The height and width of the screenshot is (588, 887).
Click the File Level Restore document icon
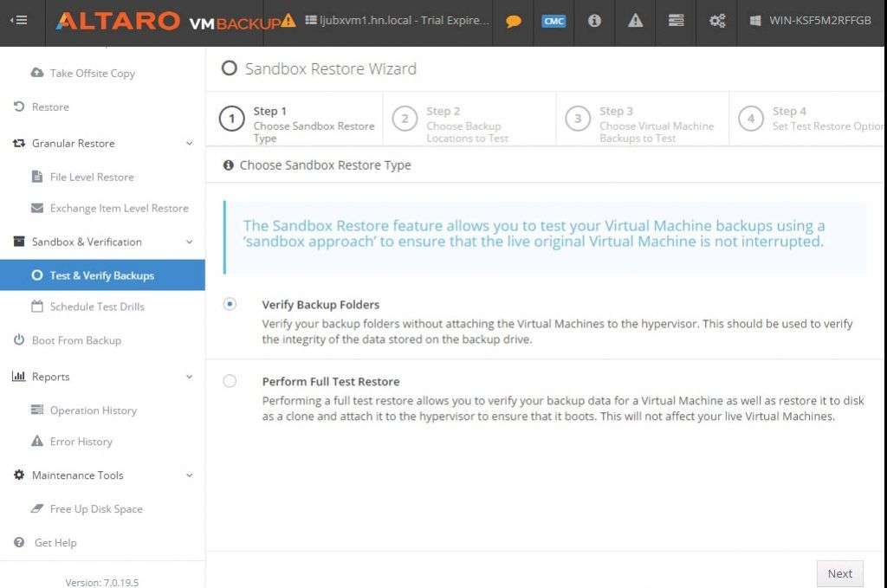[37, 177]
